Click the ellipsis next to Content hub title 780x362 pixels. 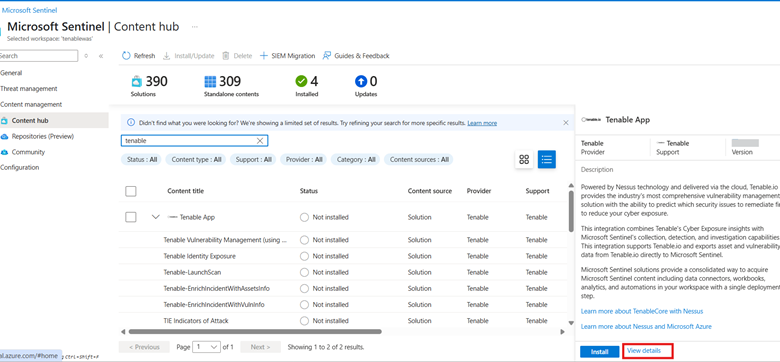[x=195, y=27]
